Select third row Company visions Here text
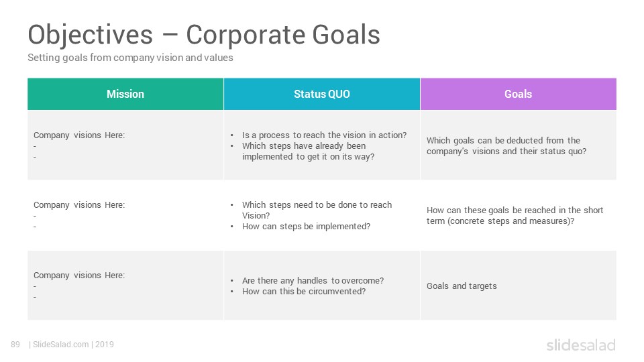 point(79,276)
